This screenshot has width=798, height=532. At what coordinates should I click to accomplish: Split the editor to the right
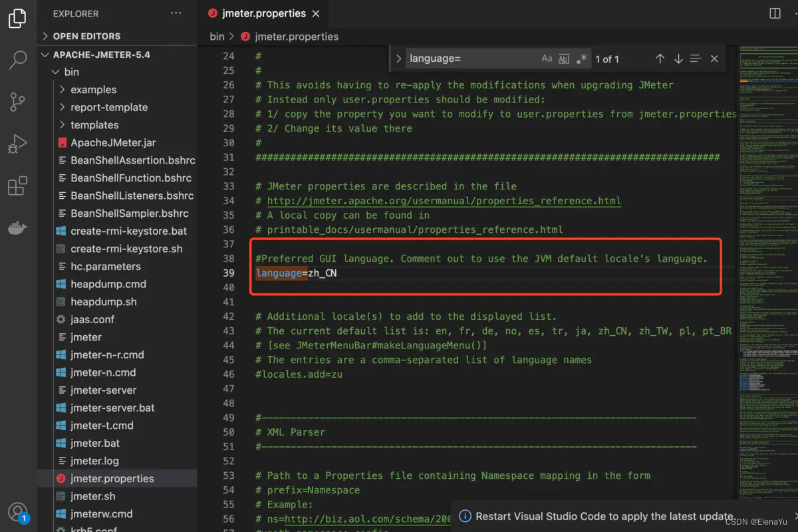(775, 13)
